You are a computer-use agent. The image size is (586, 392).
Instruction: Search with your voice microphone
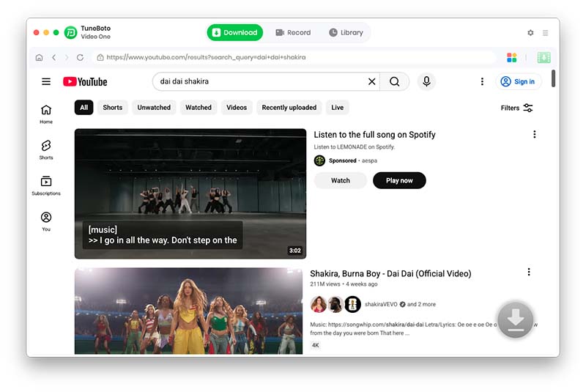(426, 81)
